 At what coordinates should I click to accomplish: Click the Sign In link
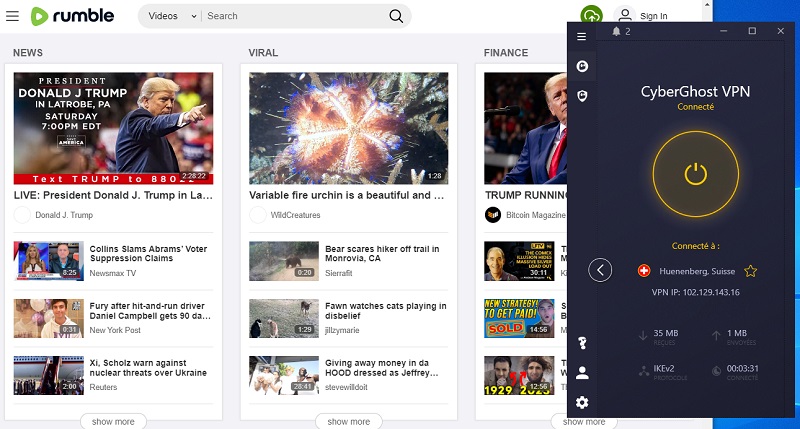coord(653,16)
